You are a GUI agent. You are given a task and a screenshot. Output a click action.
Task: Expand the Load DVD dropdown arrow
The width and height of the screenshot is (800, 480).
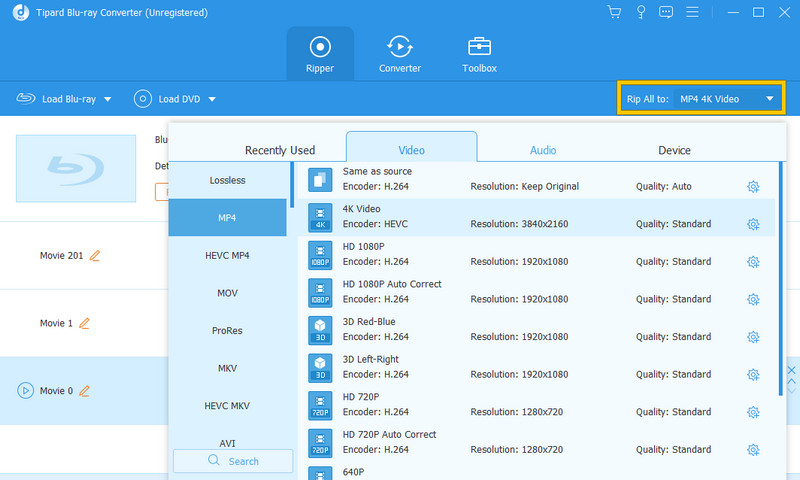tap(212, 99)
